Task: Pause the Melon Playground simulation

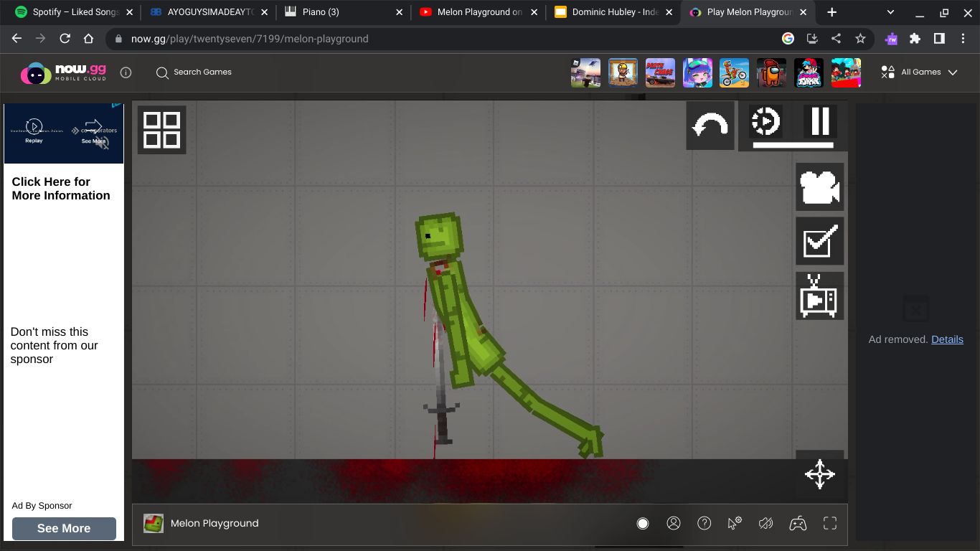Action: point(819,121)
